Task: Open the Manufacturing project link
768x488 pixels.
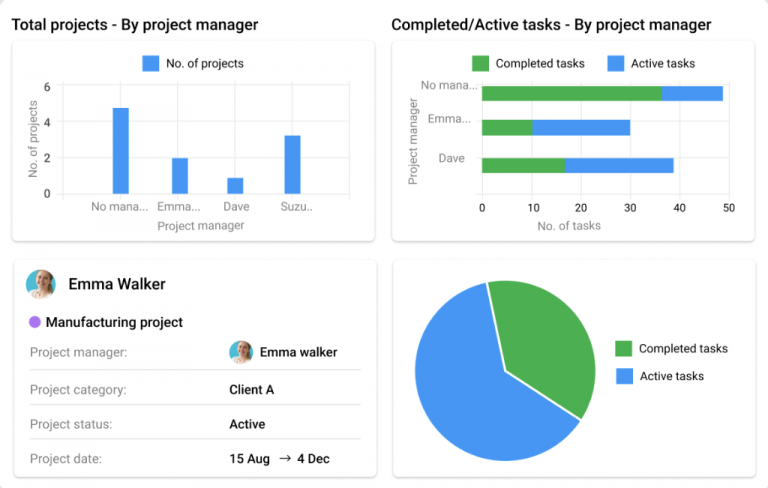Action: click(114, 322)
